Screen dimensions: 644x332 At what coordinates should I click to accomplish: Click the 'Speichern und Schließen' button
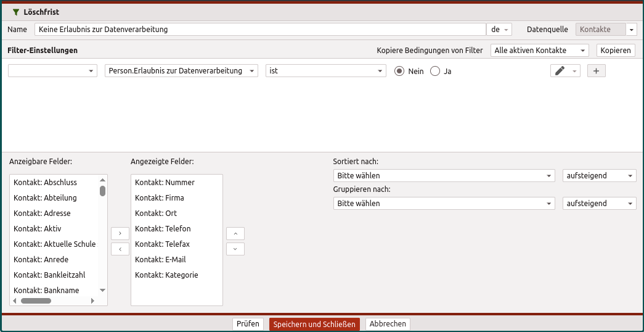pyautogui.click(x=314, y=324)
